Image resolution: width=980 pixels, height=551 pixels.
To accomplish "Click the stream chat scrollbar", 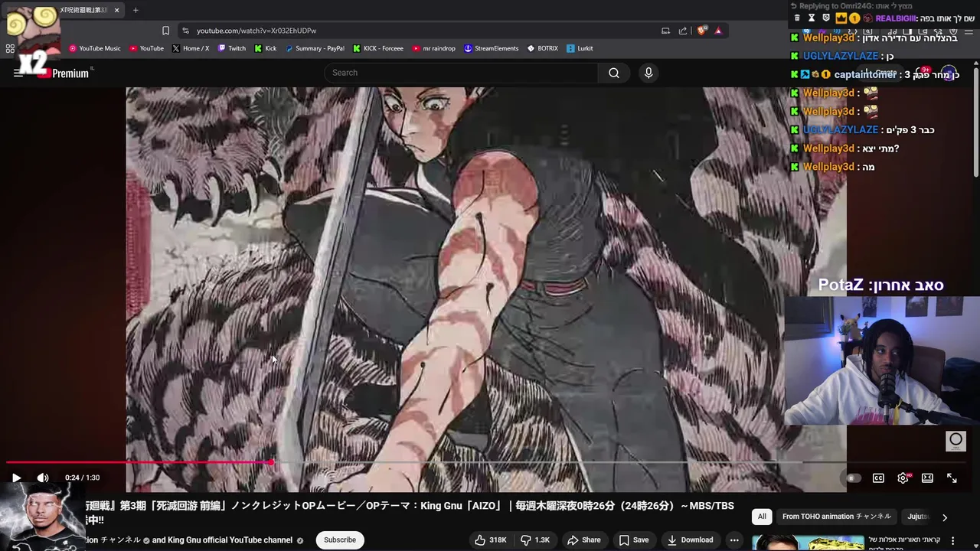I will pyautogui.click(x=976, y=122).
